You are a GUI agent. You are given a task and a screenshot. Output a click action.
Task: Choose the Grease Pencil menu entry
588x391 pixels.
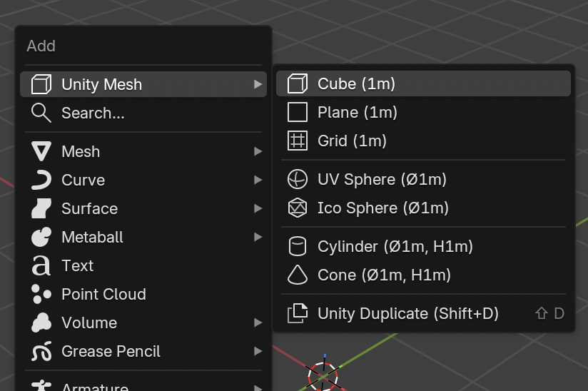click(x=143, y=351)
